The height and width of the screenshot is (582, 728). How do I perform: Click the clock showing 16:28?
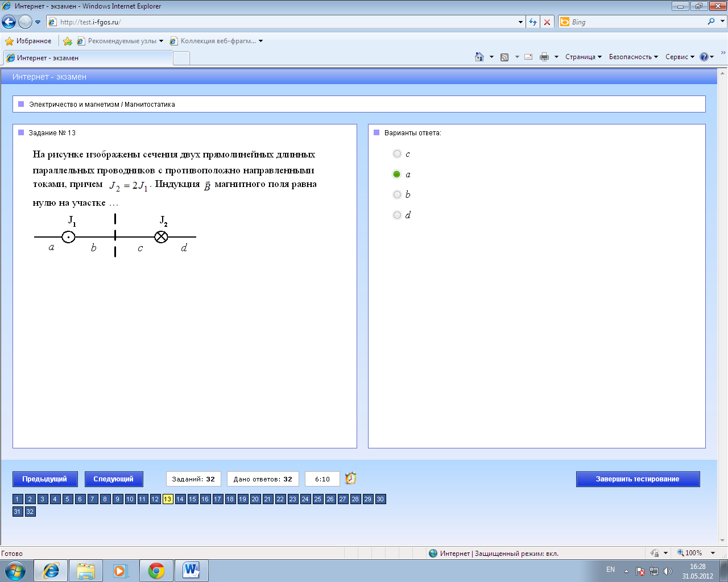pyautogui.click(x=698, y=567)
